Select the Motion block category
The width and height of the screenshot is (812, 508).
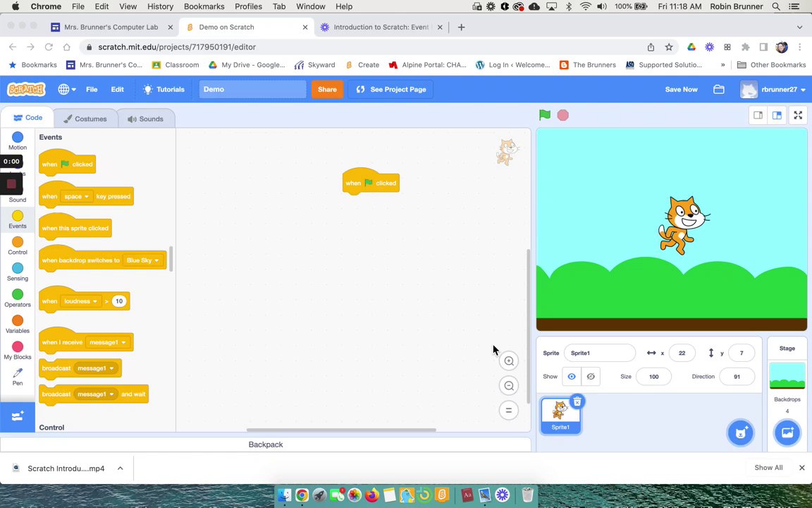click(x=18, y=141)
